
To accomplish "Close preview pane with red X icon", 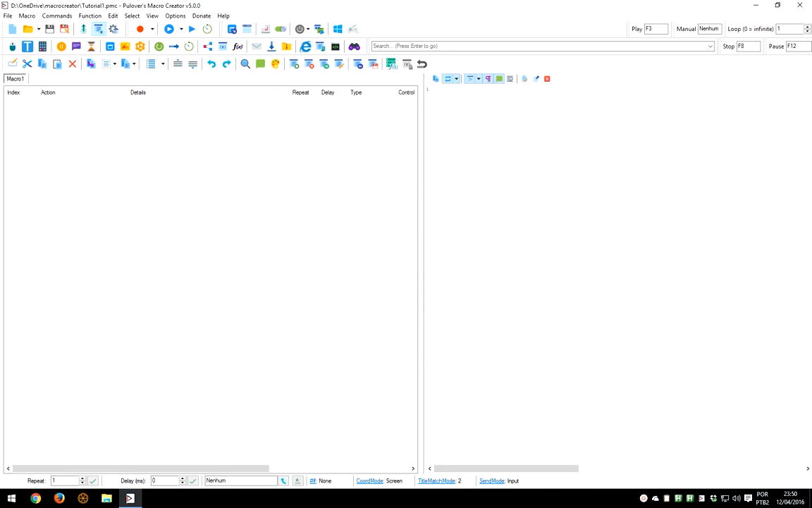I will point(547,79).
